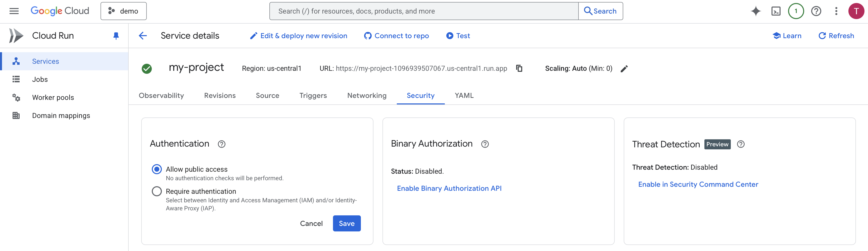This screenshot has height=251, width=868.
Task: Edit scaling settings with pencil icon
Action: [624, 69]
